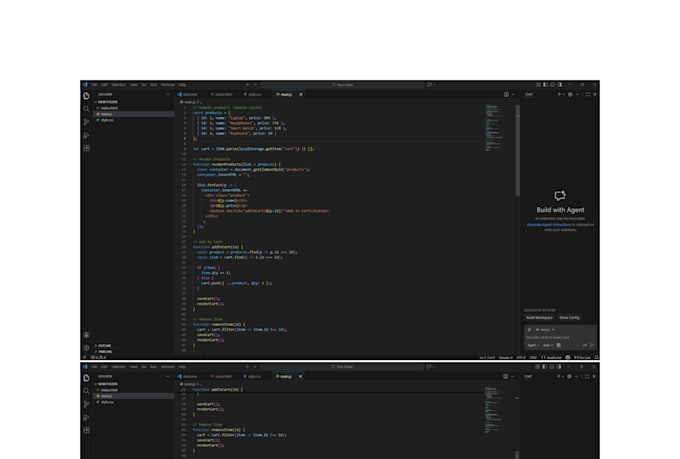Close main.js tab in upper window
The width and height of the screenshot is (680, 459).
[x=301, y=94]
